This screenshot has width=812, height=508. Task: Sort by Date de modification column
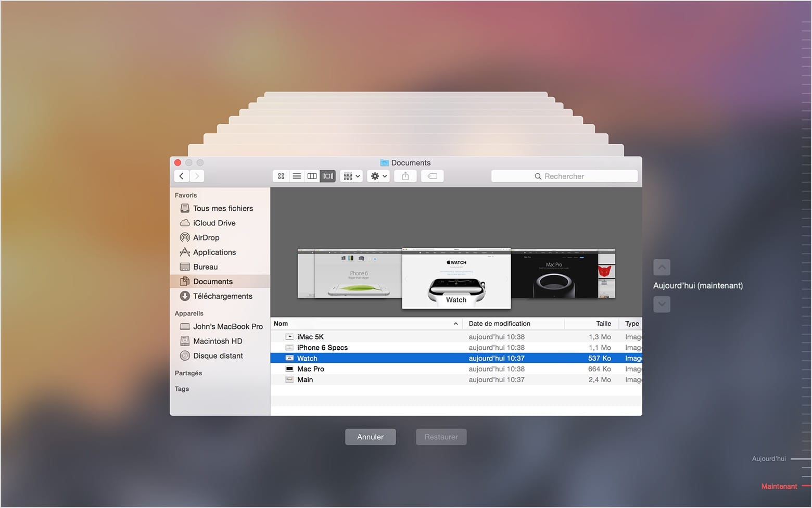[x=513, y=323]
